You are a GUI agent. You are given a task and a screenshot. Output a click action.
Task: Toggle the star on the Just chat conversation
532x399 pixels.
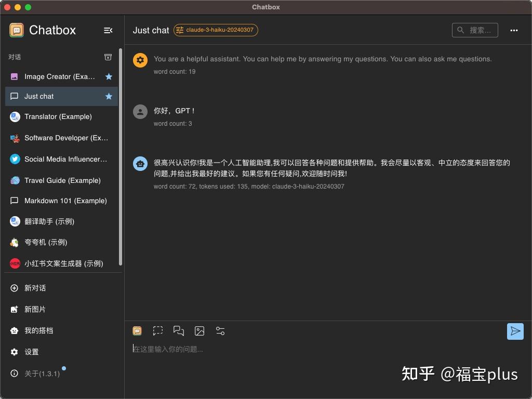coord(109,96)
